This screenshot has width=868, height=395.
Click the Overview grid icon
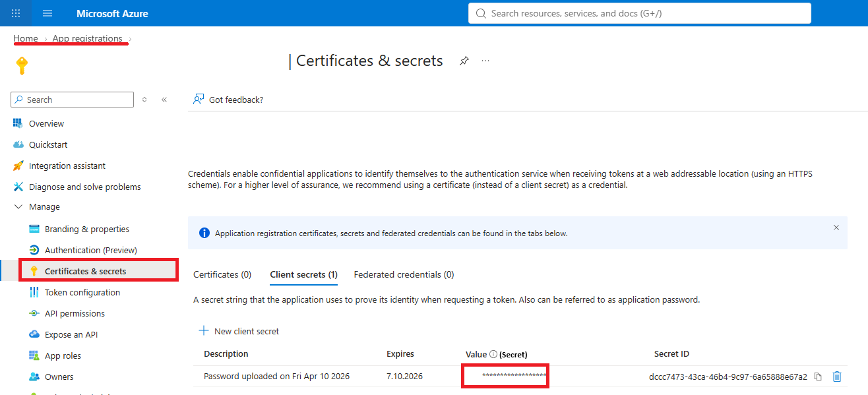(x=18, y=123)
